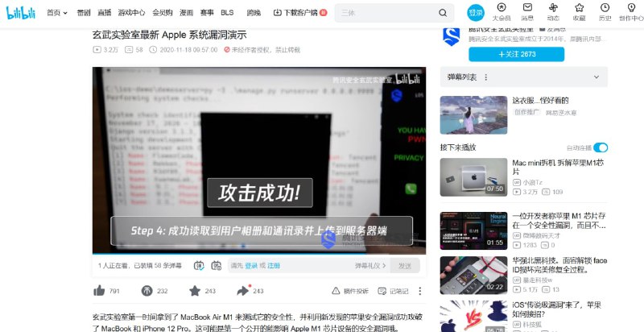Click the video title 玄武实验室最新 Apple 系统漏洞演示
The image size is (644, 332).
169,35
